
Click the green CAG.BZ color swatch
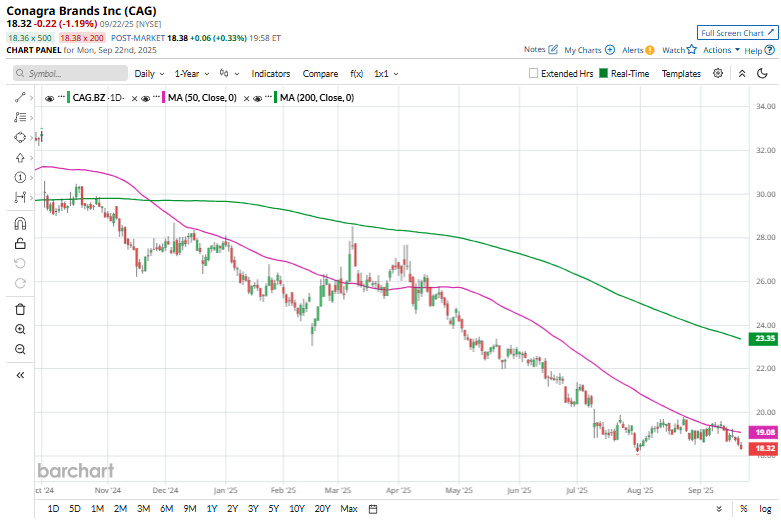(x=68, y=98)
